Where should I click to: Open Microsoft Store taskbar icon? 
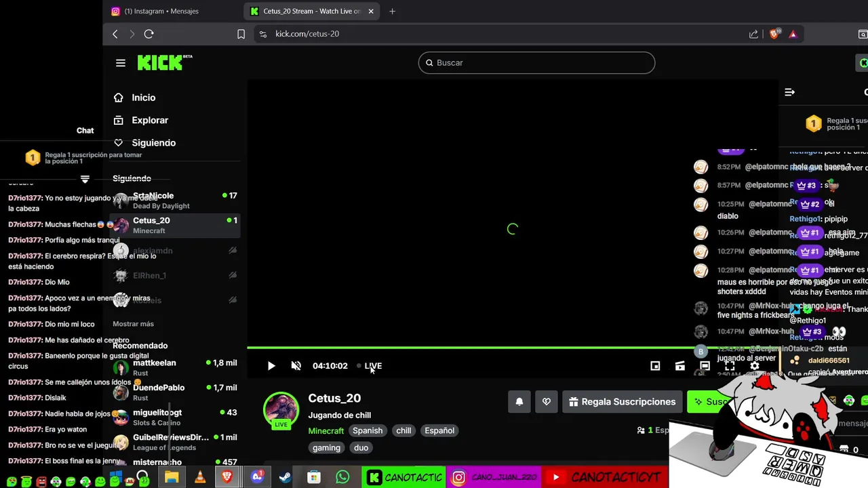click(313, 477)
